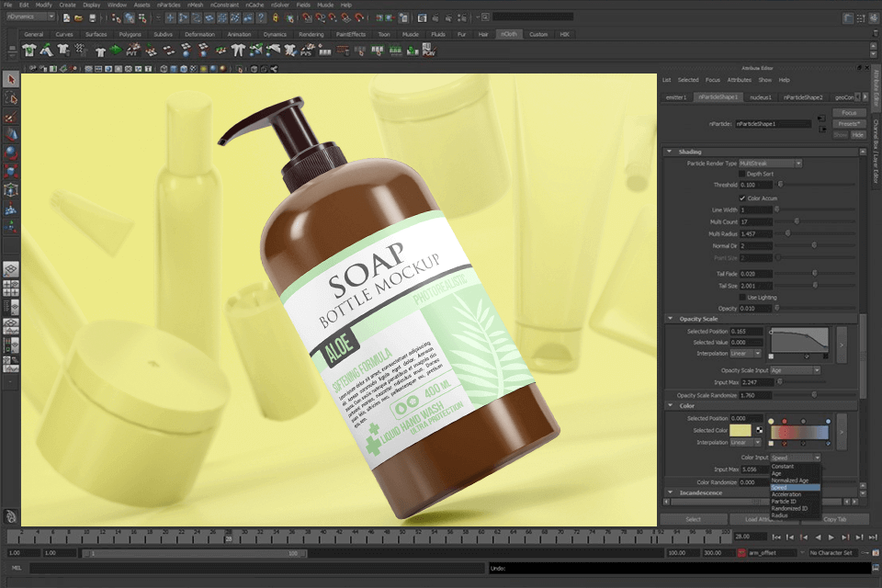This screenshot has width=882, height=588.
Task: Switch to the nucleus1 tab
Action: 760,96
